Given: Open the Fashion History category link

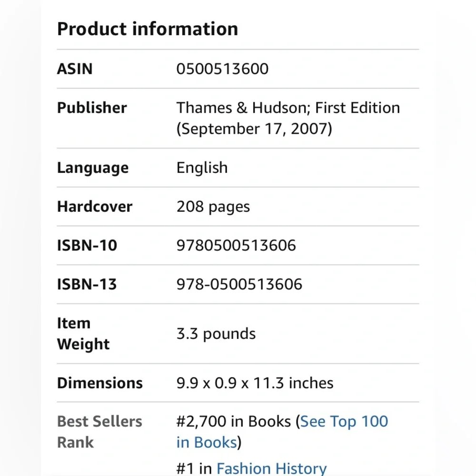Looking at the screenshot, I should [x=271, y=468].
